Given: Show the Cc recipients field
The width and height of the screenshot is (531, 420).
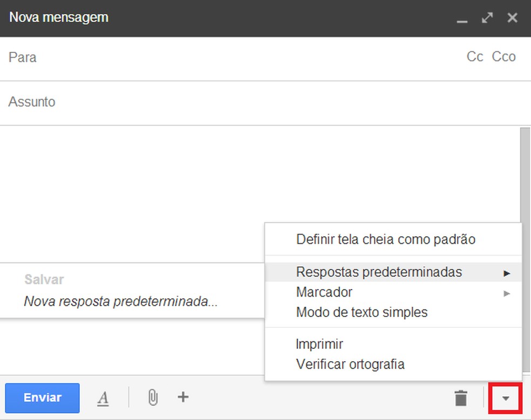Looking at the screenshot, I should coord(474,57).
